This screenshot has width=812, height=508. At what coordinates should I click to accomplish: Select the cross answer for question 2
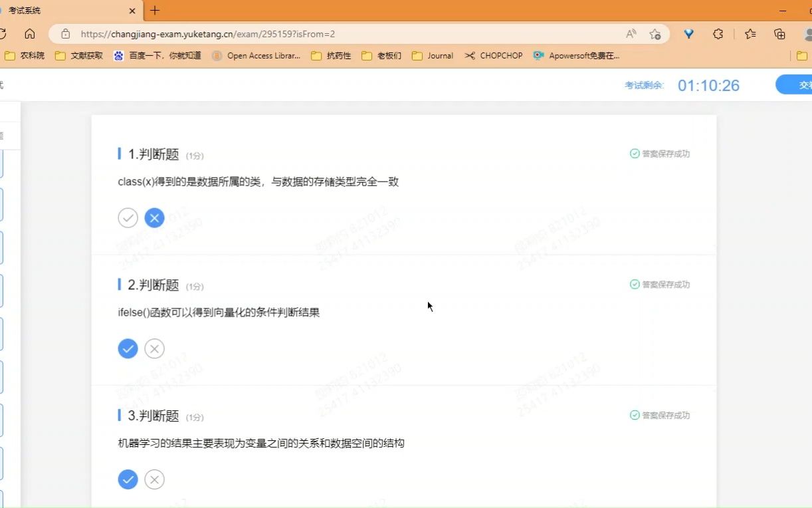pos(154,348)
